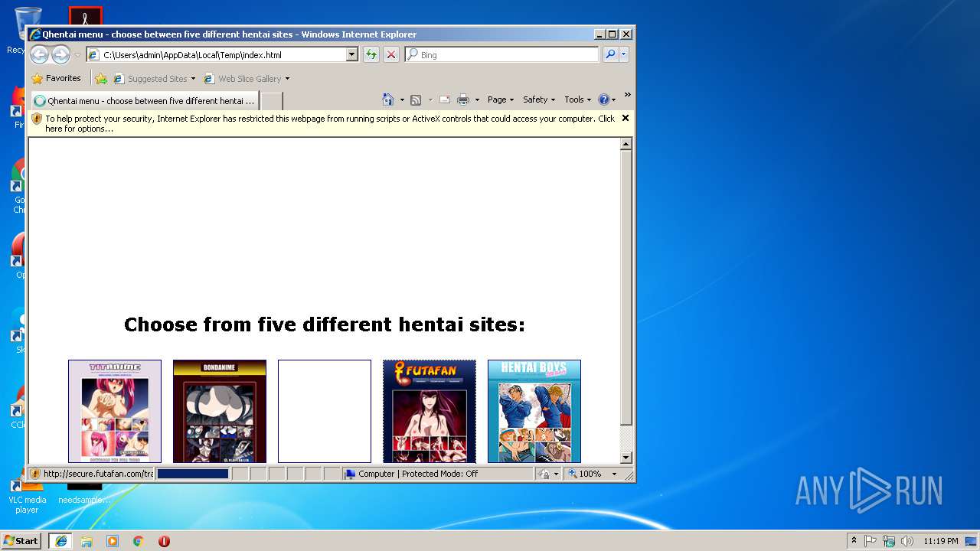Open the Bondanime site thumbnail
This screenshot has height=551, width=980.
click(x=220, y=411)
